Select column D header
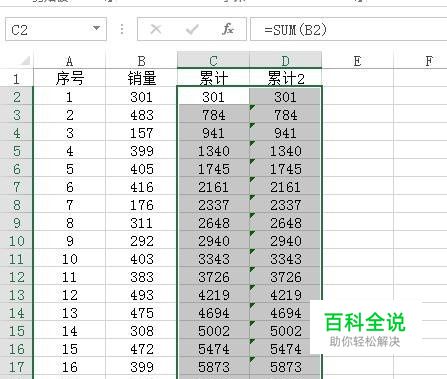447x379 pixels. tap(285, 61)
